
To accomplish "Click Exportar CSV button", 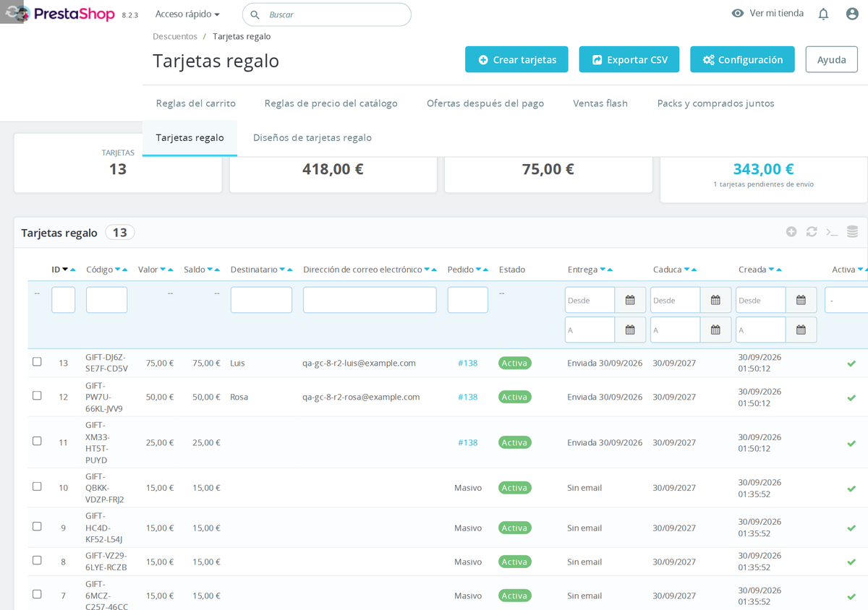I will [629, 59].
